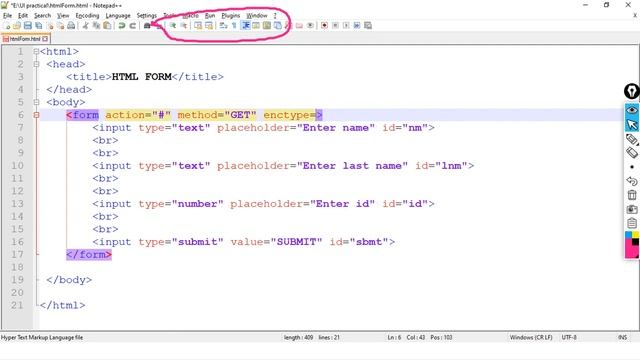640x360 pixels.
Task: Pick the cyan color swatch
Action: (x=628, y=235)
